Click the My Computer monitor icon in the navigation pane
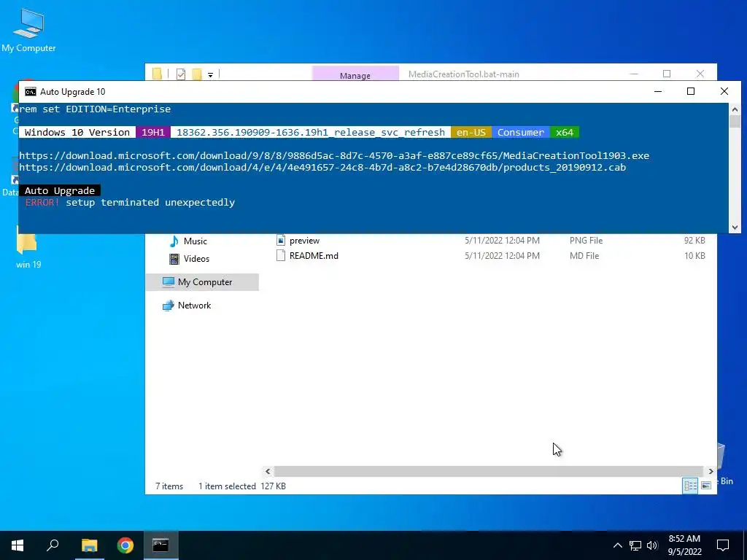Image resolution: width=747 pixels, height=560 pixels. coord(169,282)
